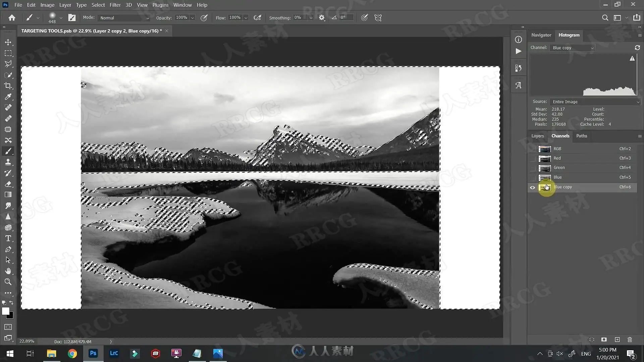Open the Brush Settings panel icon
The height and width of the screenshot is (362, 644).
point(72,18)
